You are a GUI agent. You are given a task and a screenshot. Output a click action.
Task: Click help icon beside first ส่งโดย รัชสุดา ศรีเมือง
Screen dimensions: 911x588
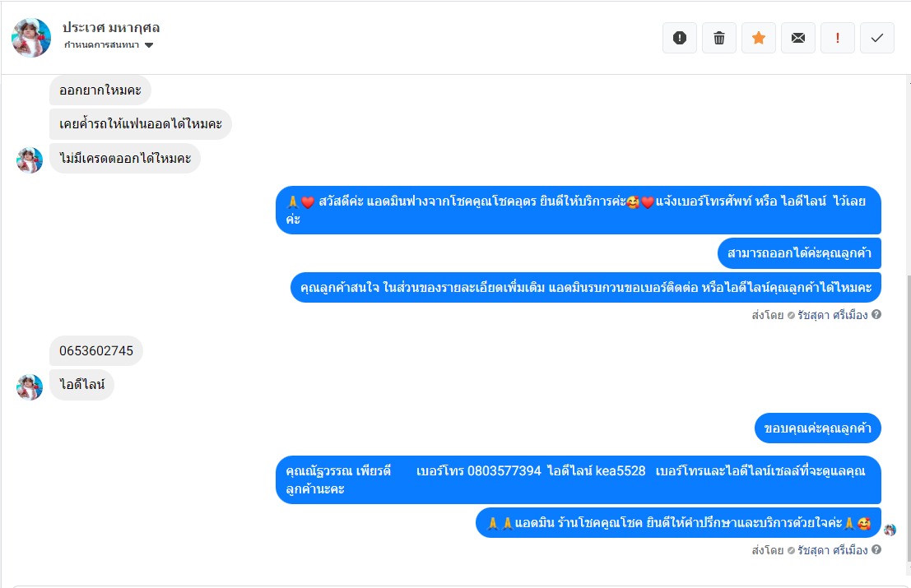tap(876, 314)
